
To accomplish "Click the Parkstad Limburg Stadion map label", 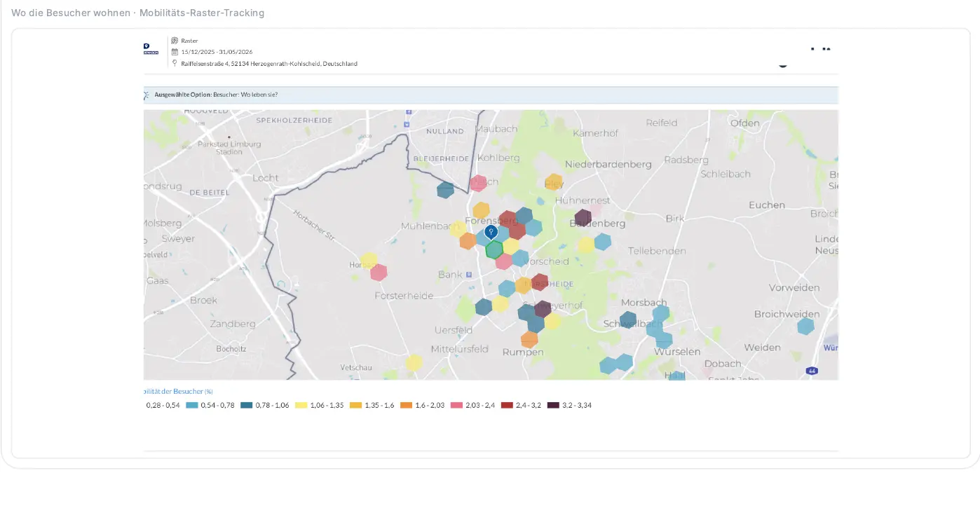I will [x=229, y=148].
